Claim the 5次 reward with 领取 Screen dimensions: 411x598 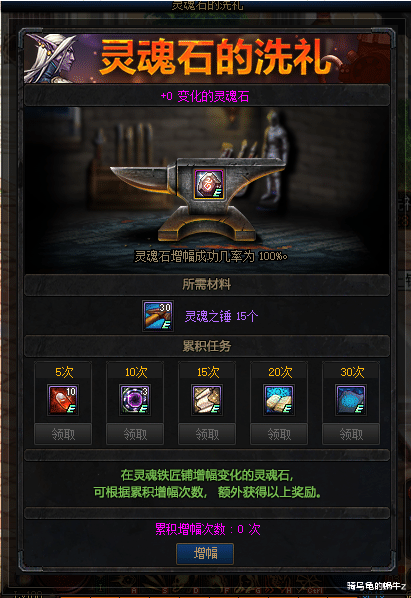(63, 434)
